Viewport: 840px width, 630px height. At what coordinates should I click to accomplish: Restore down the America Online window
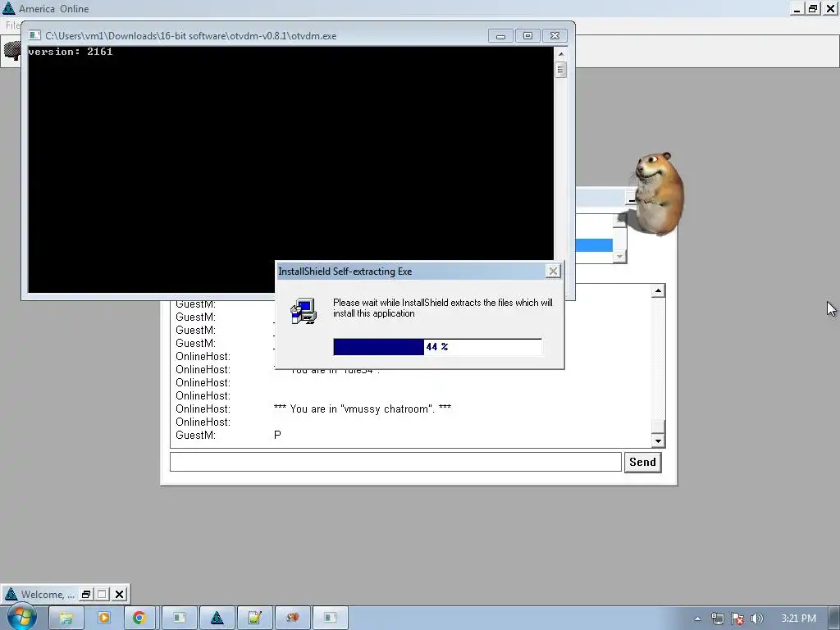(x=813, y=8)
